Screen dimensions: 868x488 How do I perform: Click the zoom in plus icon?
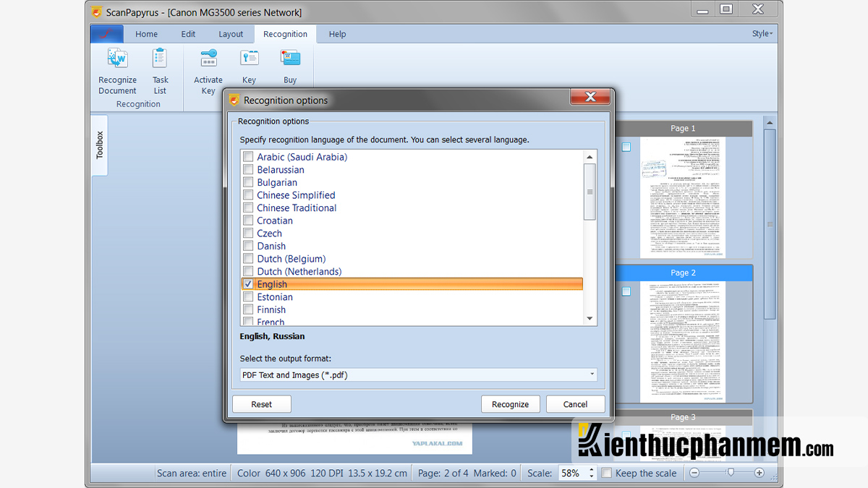[x=759, y=473]
